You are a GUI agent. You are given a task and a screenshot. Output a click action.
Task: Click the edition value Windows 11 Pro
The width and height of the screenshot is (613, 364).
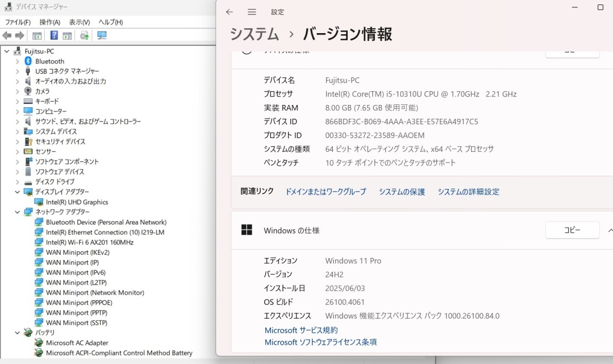(353, 261)
